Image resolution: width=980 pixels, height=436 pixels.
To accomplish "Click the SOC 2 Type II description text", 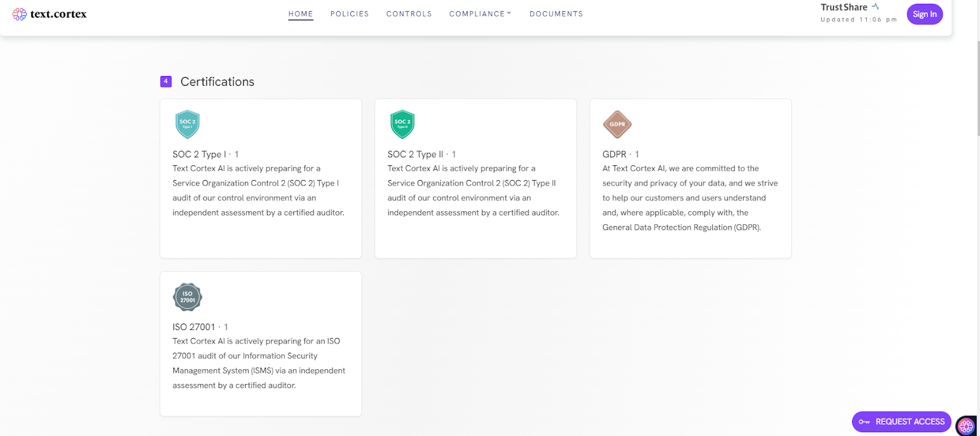I will point(473,190).
